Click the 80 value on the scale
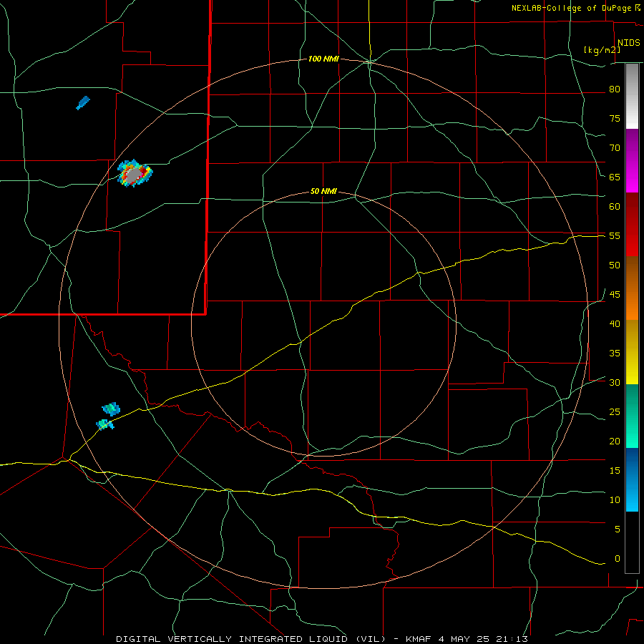 615,89
